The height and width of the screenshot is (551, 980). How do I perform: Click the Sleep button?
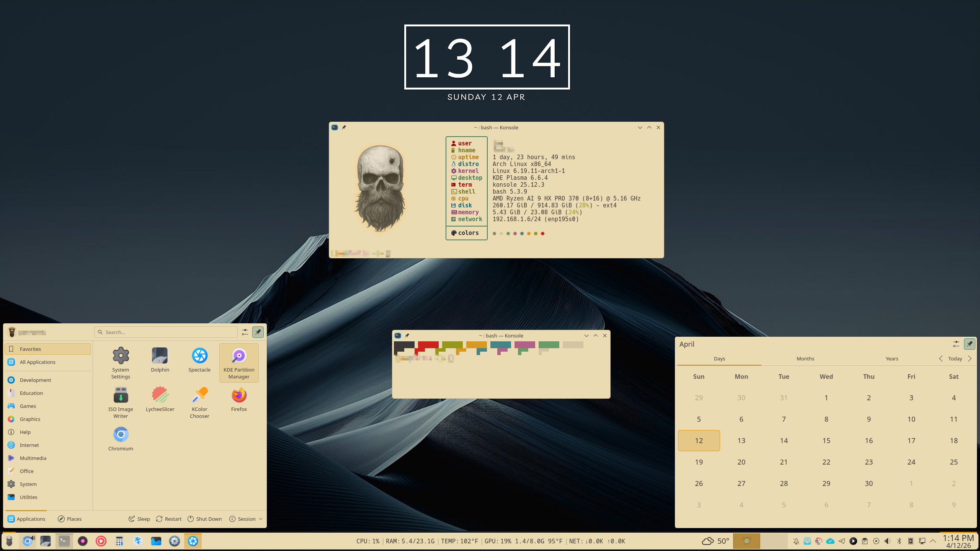pos(139,519)
